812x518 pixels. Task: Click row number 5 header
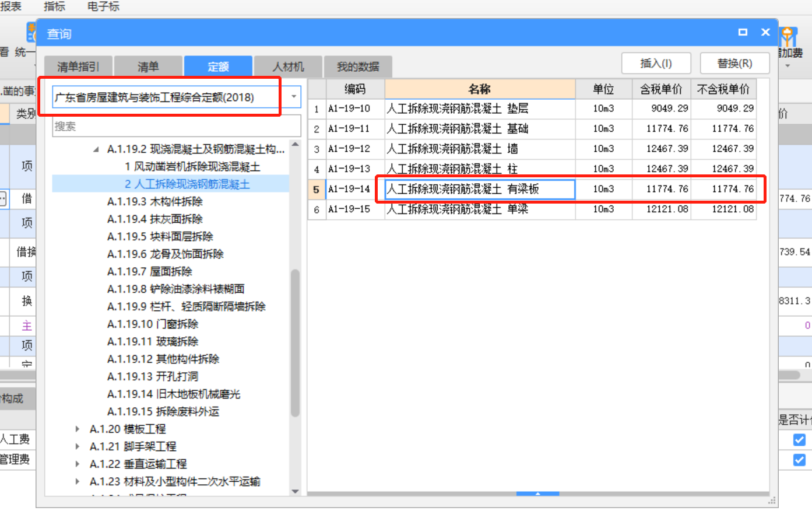pos(317,189)
